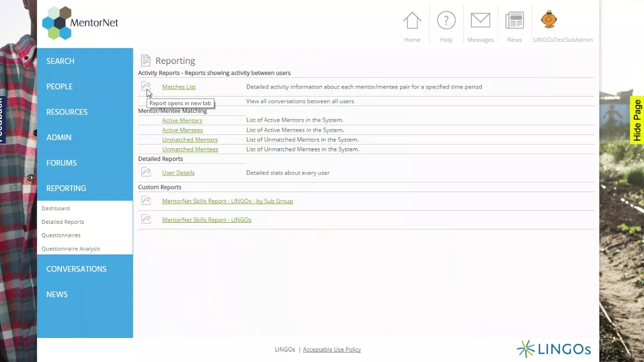Viewport: 644px width, 362px height.
Task: Open Matches List report link
Action: 179,87
